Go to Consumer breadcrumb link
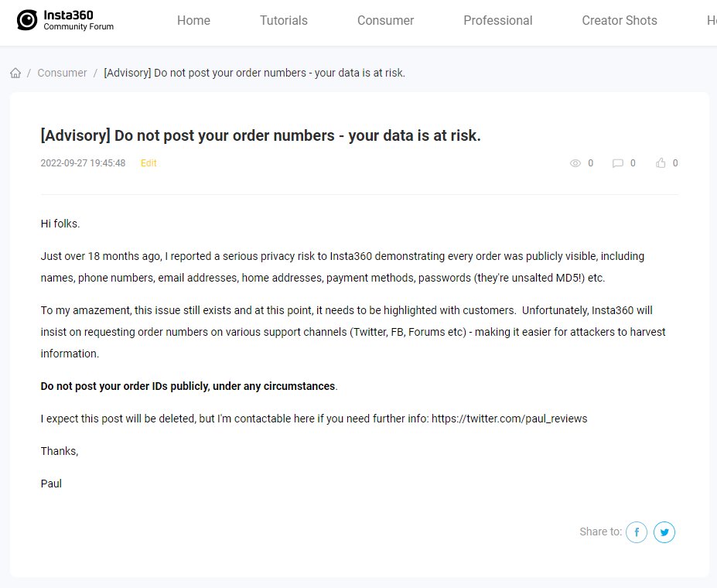The height and width of the screenshot is (588, 717). click(62, 73)
